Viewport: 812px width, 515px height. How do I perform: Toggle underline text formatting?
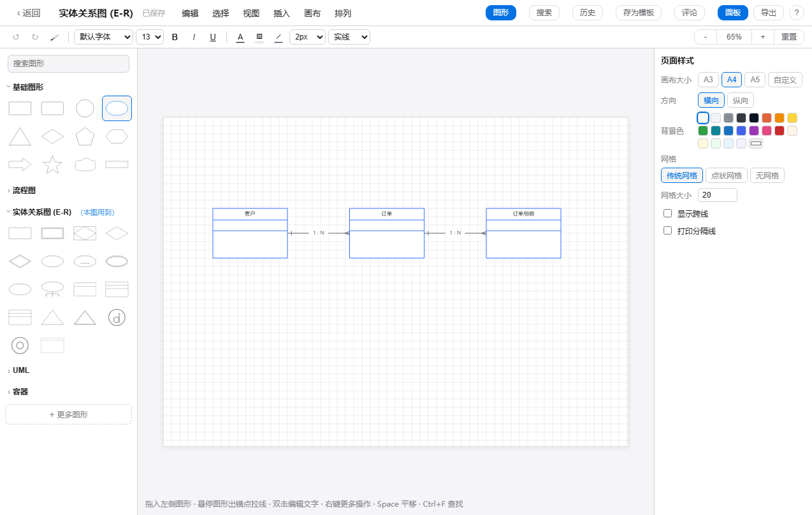pos(213,37)
